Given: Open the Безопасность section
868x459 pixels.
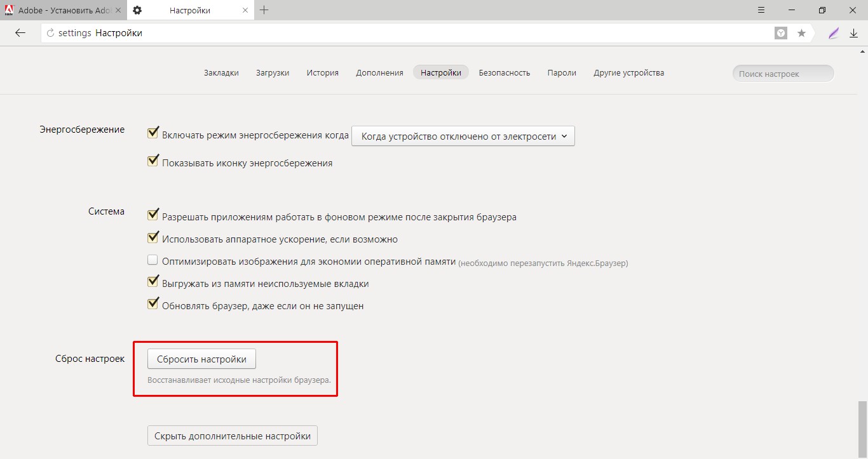Looking at the screenshot, I should [x=505, y=73].
